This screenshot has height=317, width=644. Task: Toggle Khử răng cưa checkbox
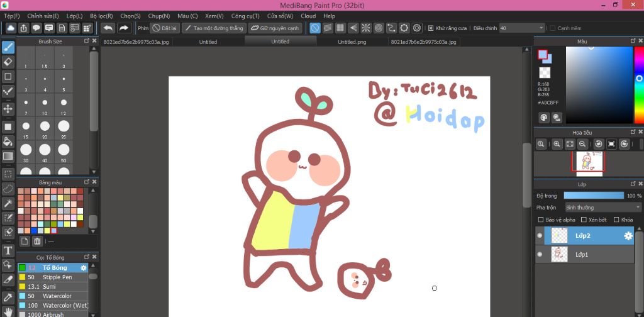pos(431,28)
